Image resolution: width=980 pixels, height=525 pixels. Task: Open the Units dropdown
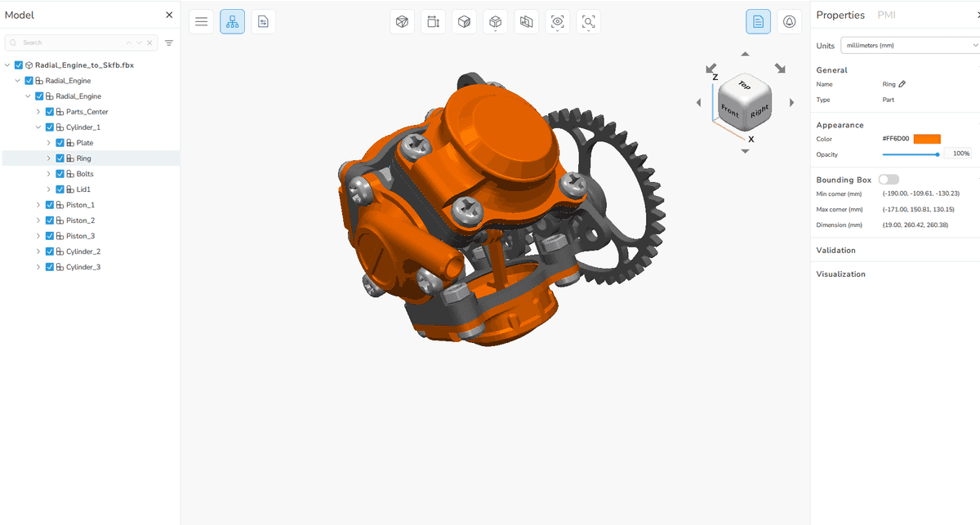(x=910, y=45)
